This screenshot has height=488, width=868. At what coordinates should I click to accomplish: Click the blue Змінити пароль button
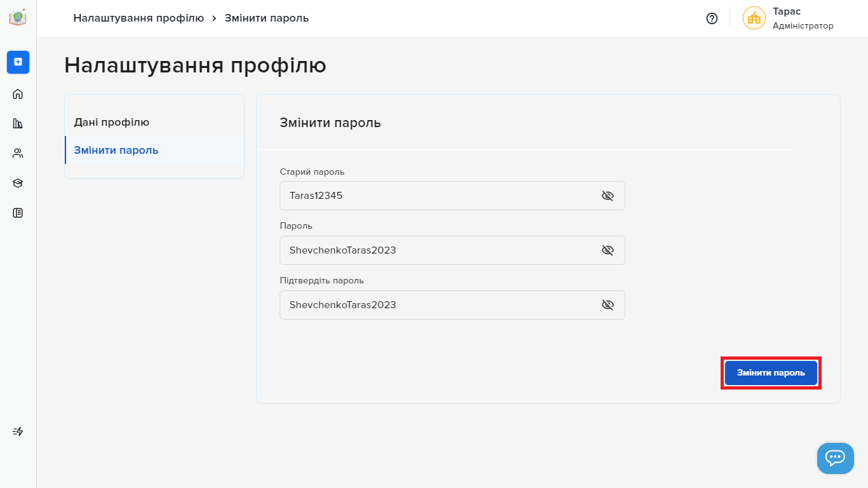(x=771, y=373)
